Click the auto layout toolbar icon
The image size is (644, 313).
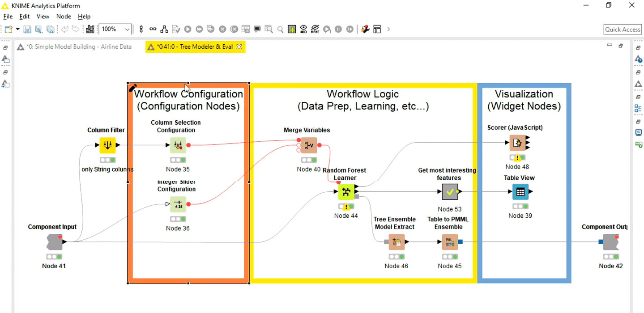pyautogui.click(x=164, y=30)
